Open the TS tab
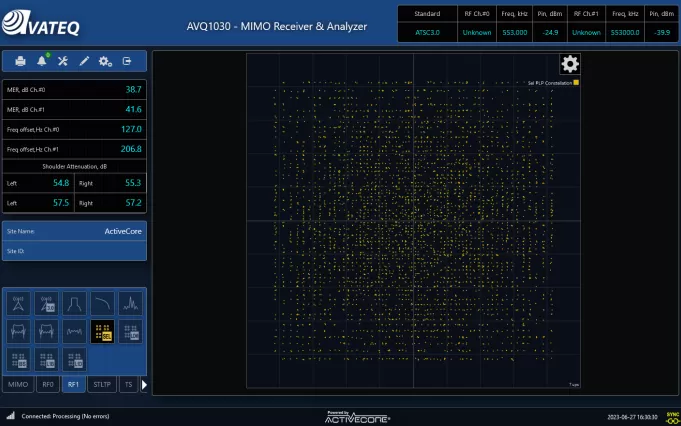 tap(127, 384)
